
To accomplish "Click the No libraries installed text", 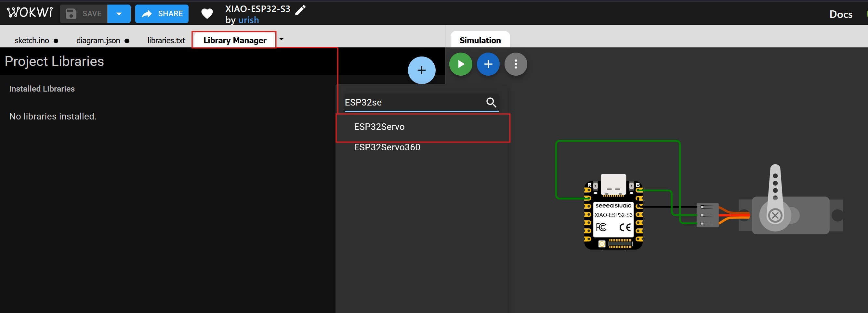I will click(53, 117).
